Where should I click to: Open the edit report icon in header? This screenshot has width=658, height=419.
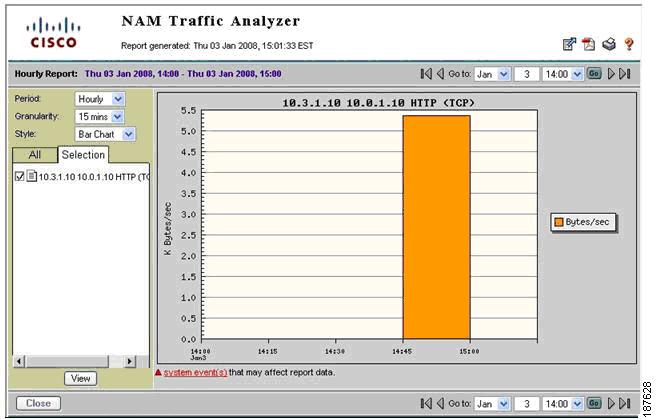pyautogui.click(x=569, y=44)
